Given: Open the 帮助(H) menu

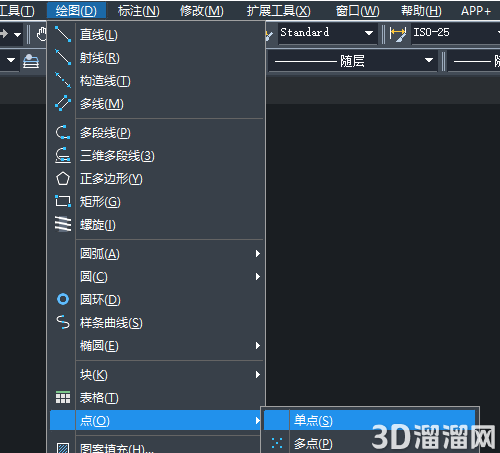Looking at the screenshot, I should [x=421, y=11].
